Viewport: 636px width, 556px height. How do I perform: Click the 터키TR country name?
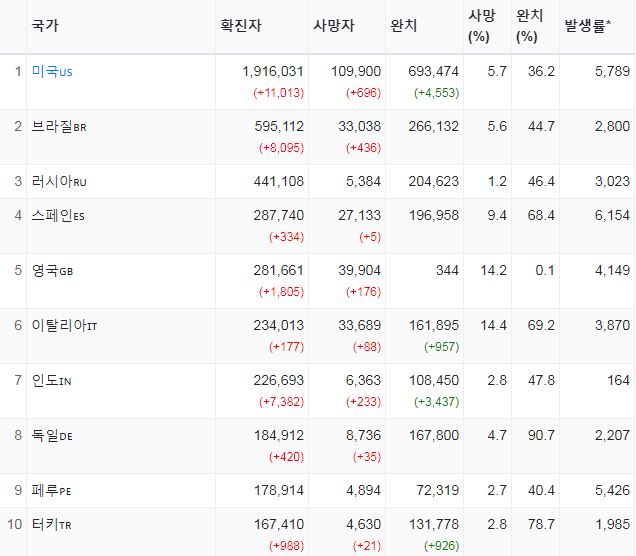pos(52,524)
